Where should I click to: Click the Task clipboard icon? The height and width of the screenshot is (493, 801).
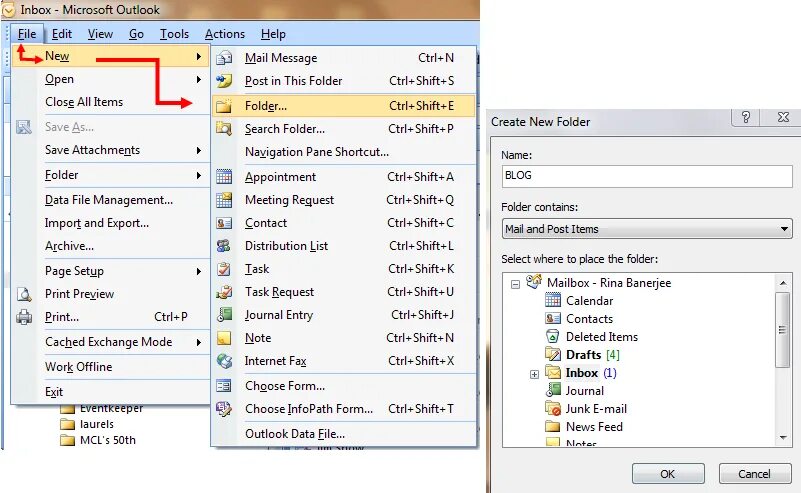click(224, 269)
